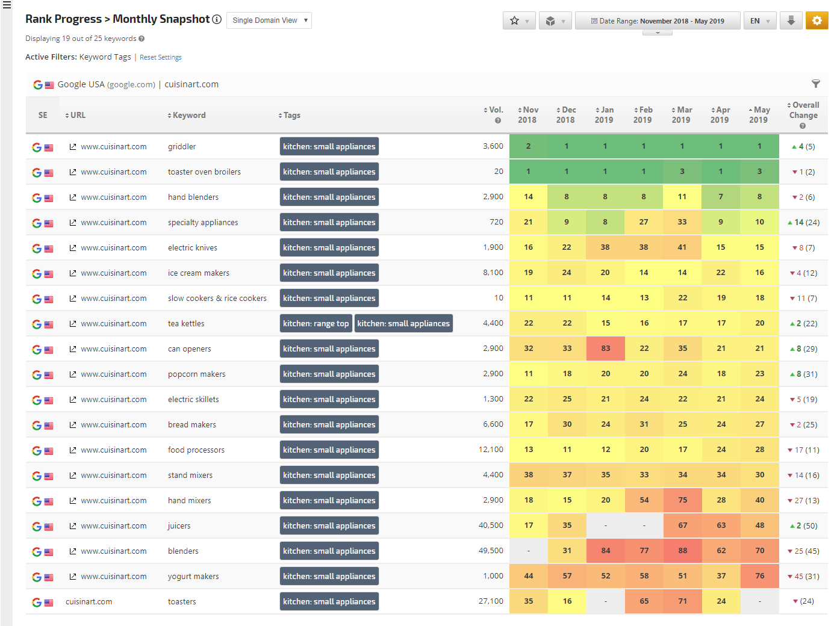Sort table by May 2019 column

(759, 115)
